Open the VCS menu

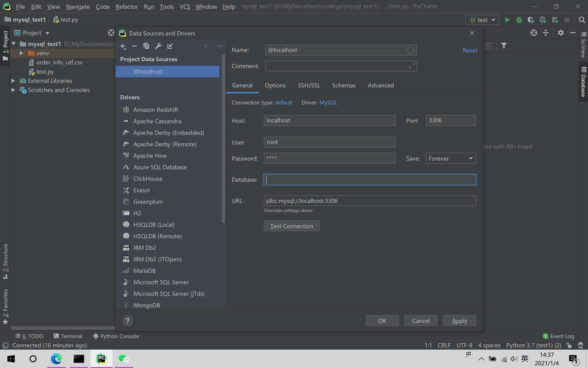[x=185, y=7]
